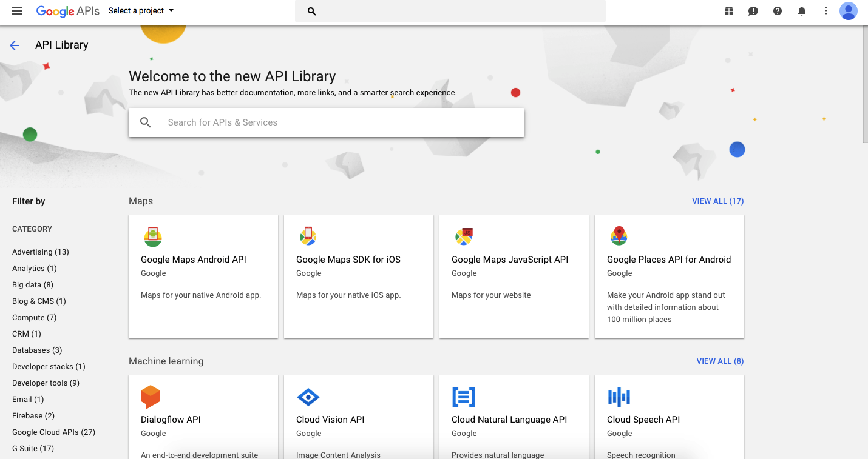Click the Dialogflow API orange icon

151,397
